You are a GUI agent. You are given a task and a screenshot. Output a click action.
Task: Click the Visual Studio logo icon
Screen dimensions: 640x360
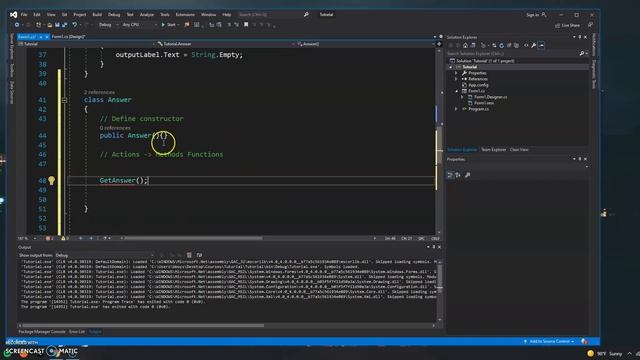[13, 15]
